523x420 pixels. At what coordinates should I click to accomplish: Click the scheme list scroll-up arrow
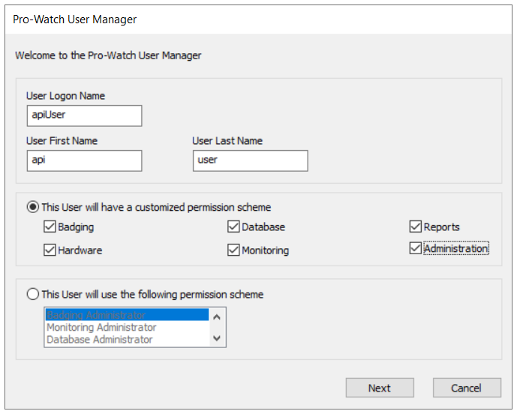point(217,317)
